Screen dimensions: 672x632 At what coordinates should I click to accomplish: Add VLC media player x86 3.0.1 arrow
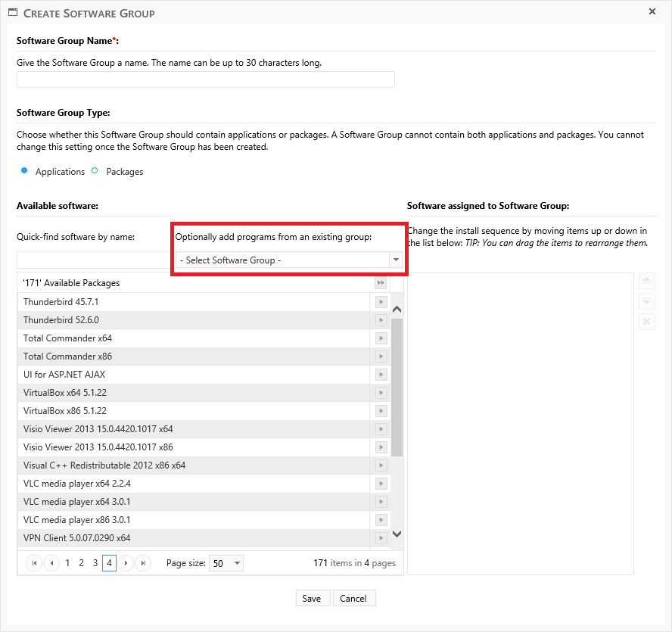[x=381, y=520]
